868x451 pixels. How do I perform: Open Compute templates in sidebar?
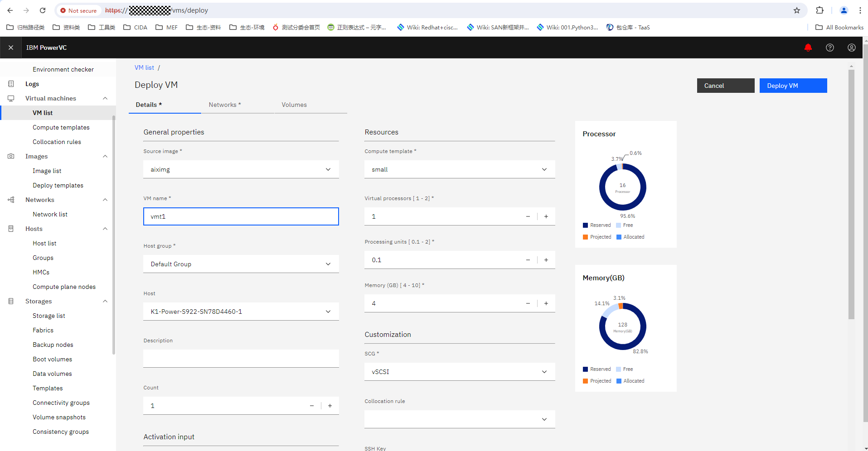[61, 127]
